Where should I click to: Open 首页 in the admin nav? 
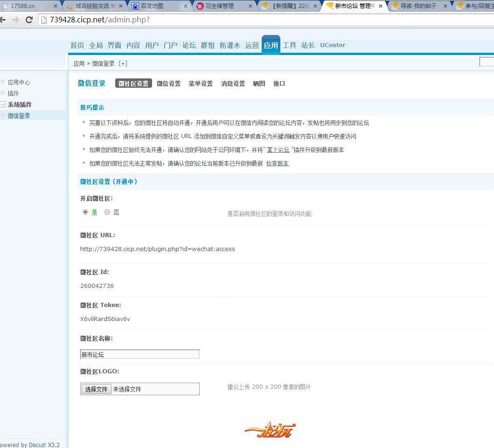tap(77, 45)
